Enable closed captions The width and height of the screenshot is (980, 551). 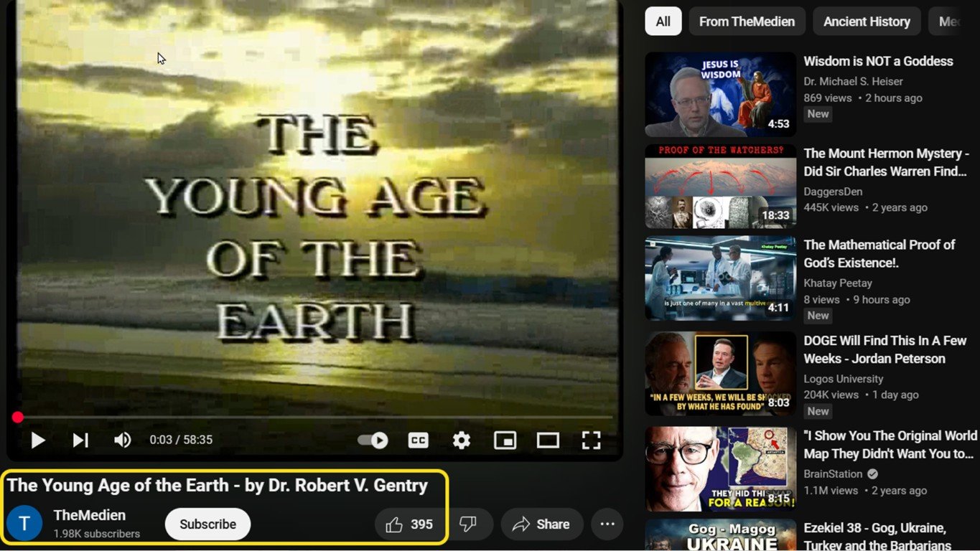418,440
